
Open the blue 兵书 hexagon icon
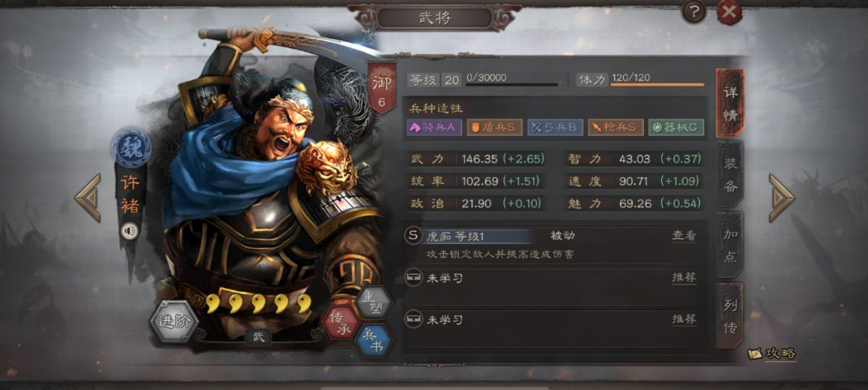[373, 341]
